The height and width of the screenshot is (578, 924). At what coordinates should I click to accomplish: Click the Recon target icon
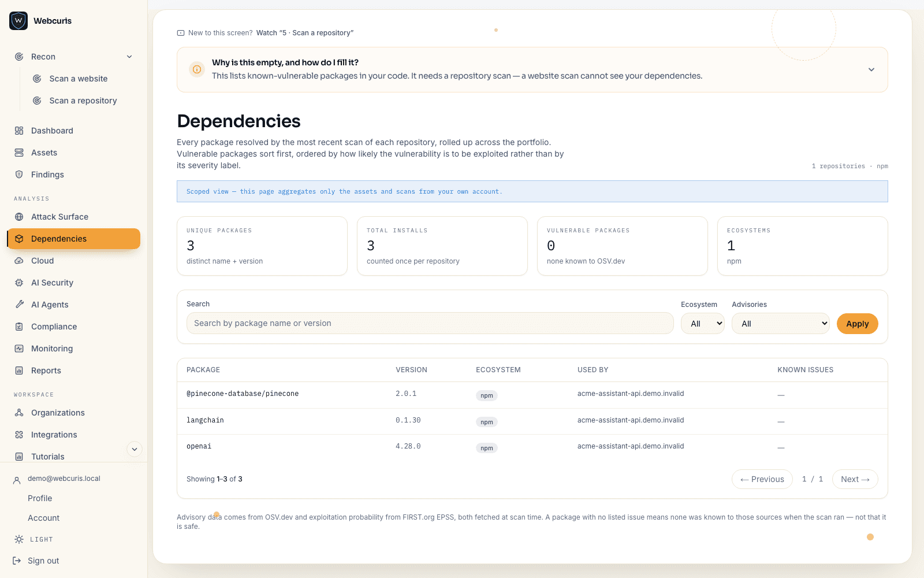(x=19, y=57)
